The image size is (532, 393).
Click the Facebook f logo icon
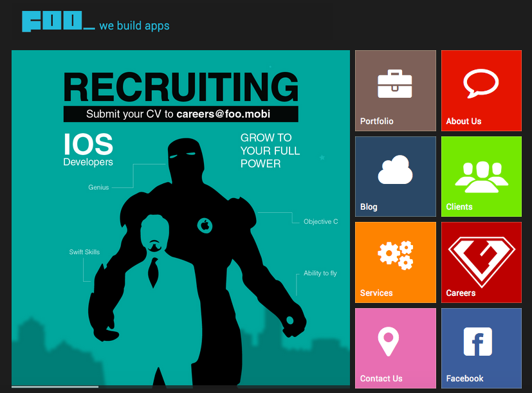478,342
